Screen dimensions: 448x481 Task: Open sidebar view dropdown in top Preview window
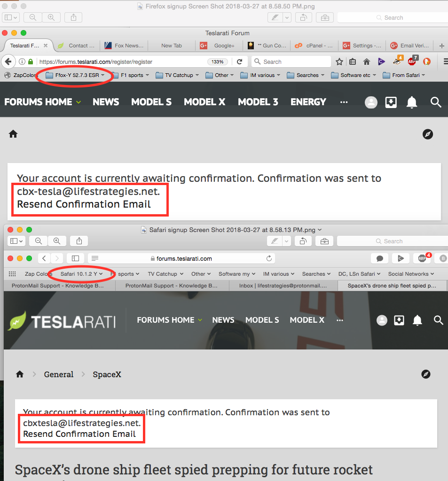pyautogui.click(x=11, y=17)
